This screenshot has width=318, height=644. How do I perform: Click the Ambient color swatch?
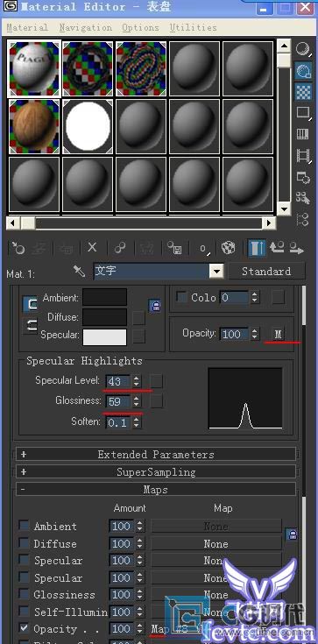pyautogui.click(x=105, y=297)
